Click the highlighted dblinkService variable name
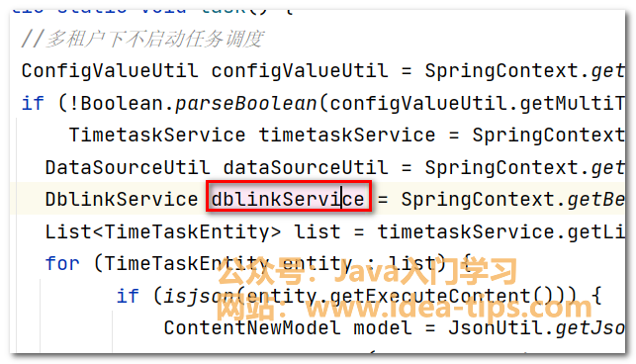The image size is (636, 364). click(x=288, y=199)
